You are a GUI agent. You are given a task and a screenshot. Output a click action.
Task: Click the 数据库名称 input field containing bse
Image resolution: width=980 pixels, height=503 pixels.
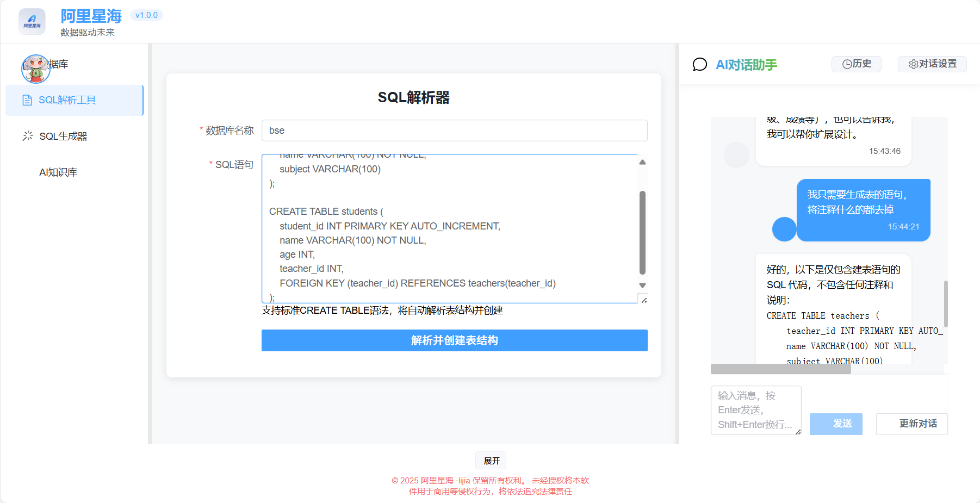(455, 131)
